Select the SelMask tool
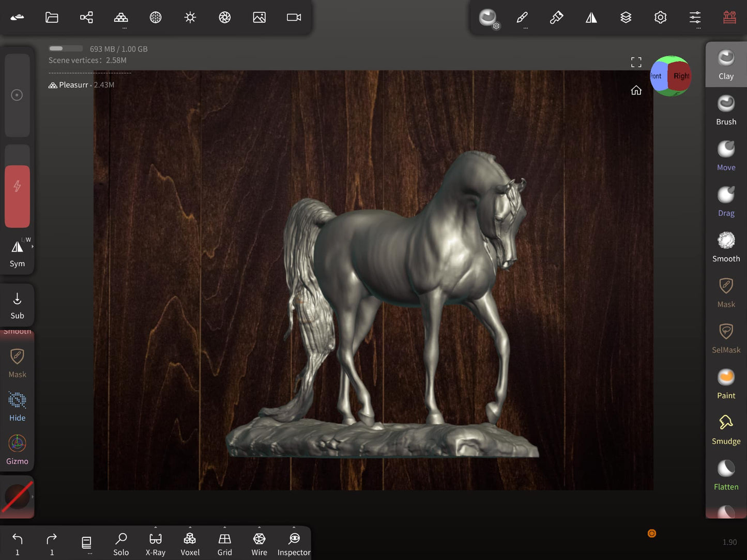Screen dimensions: 747x560 726,338
